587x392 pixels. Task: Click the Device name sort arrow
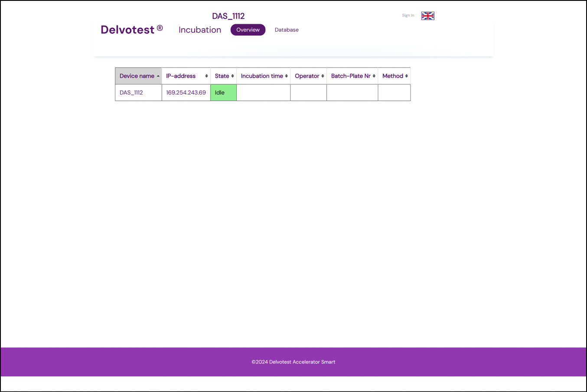[x=158, y=76]
